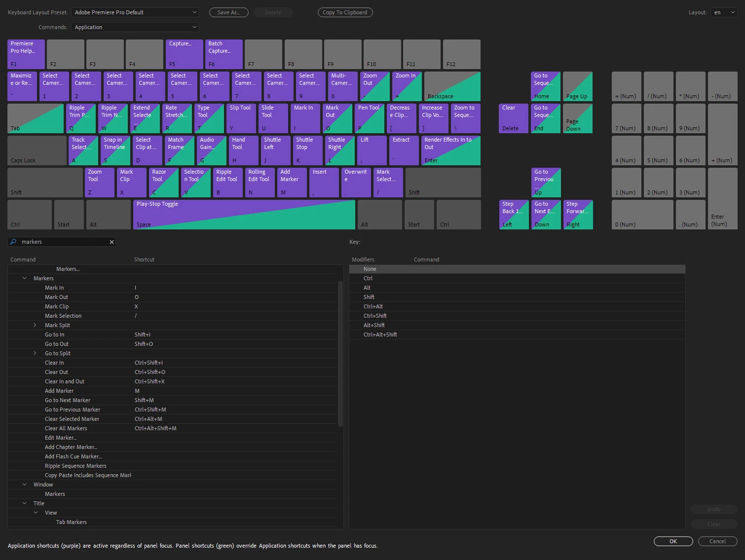Select the T Type Tool key

[209, 118]
